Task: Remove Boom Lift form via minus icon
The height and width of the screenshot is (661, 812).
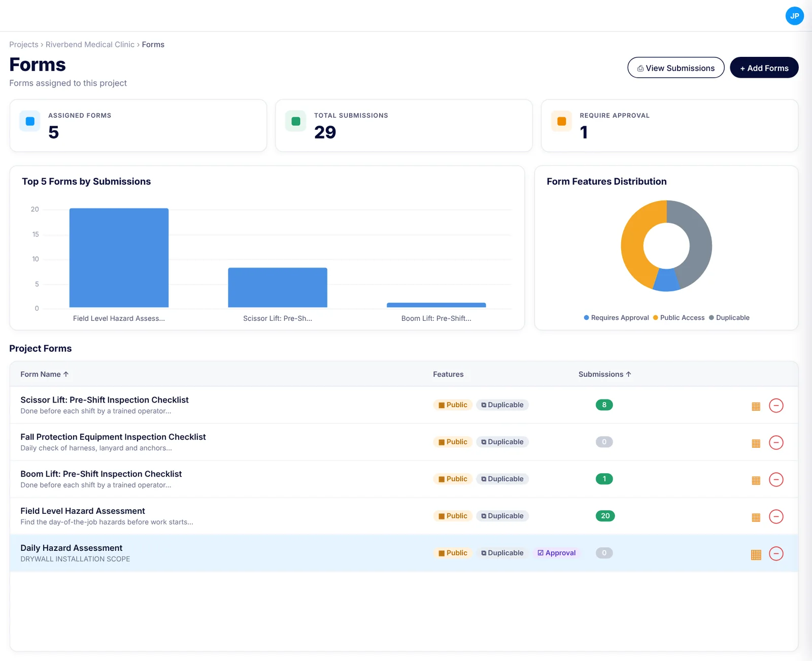Action: point(776,480)
